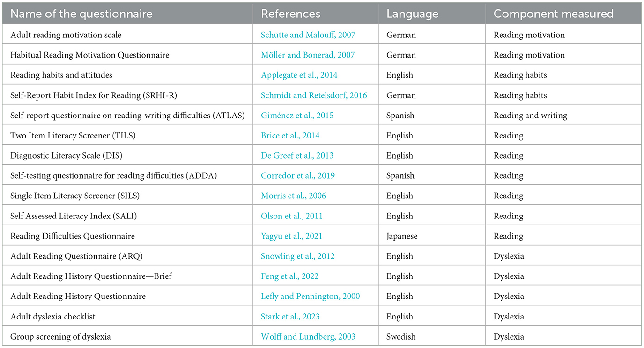Select 'Adult Reading History Questionnaire—Brief' cell

127,276
